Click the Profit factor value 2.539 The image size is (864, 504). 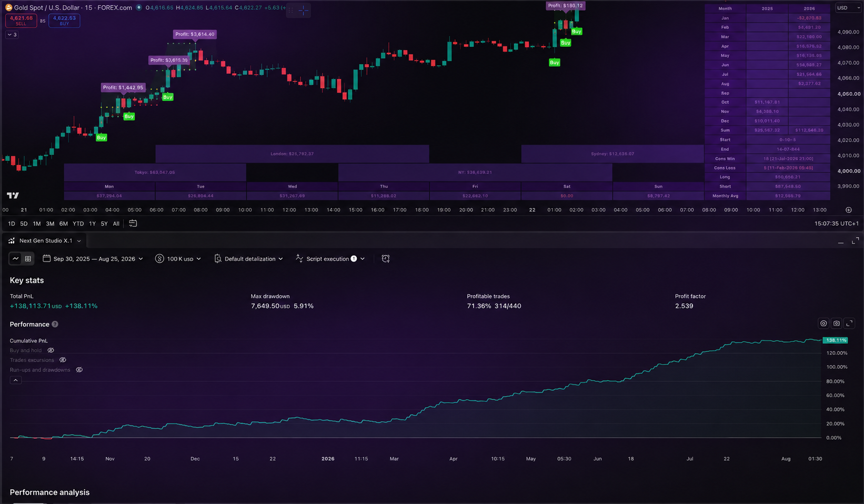pos(684,306)
